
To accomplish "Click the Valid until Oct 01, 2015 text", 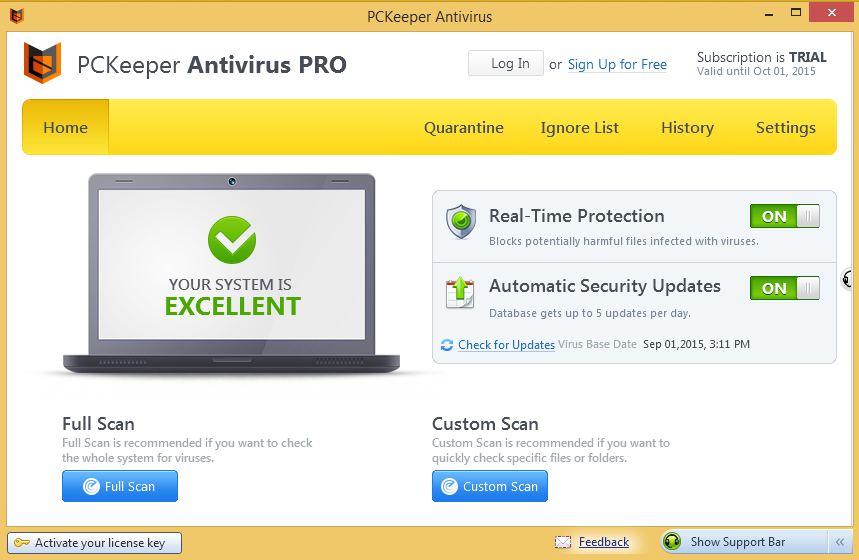I will (756, 71).
